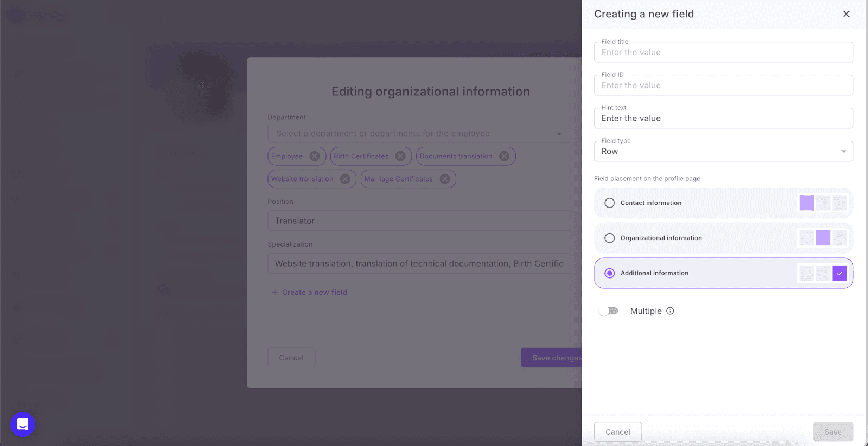Click the Hint text input field

(723, 119)
